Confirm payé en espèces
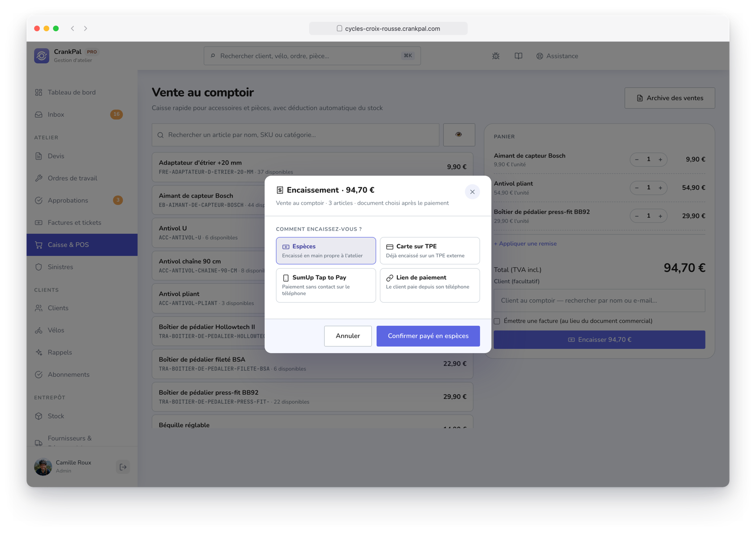 pos(428,336)
